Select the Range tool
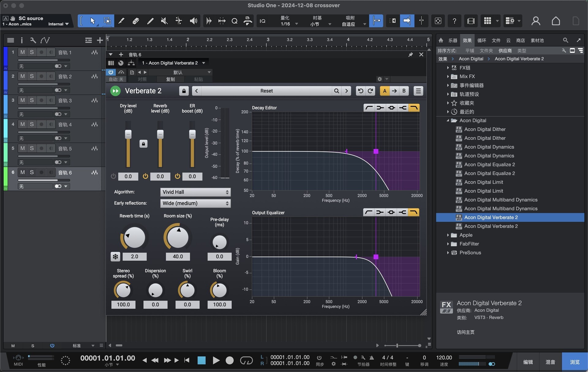This screenshot has width=588, height=372. pos(107,21)
